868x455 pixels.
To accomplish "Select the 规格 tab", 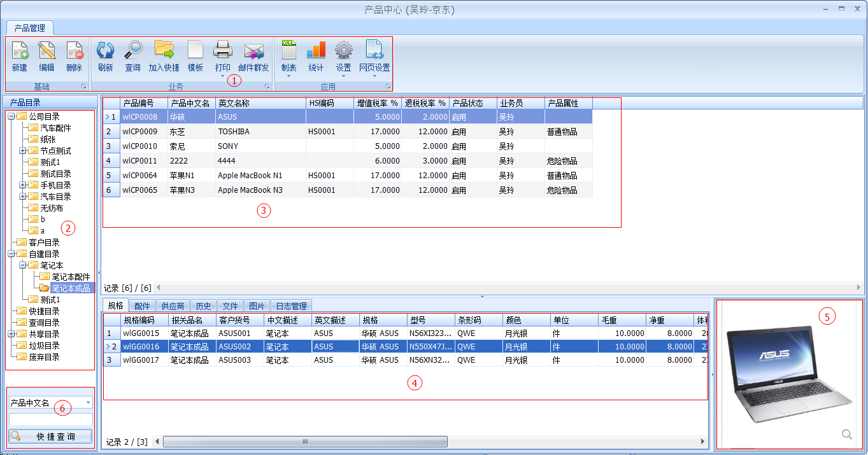I will pyautogui.click(x=115, y=306).
